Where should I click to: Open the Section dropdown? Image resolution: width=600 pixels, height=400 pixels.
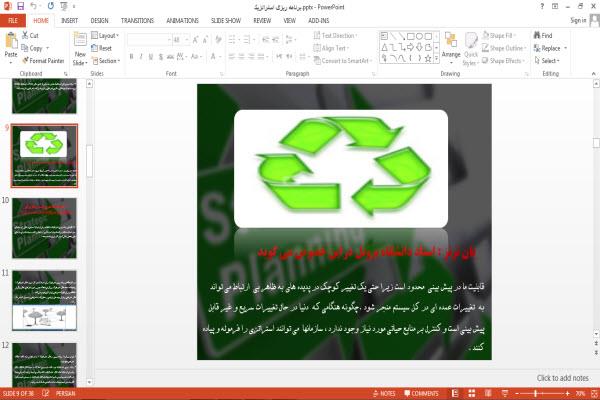(x=106, y=60)
